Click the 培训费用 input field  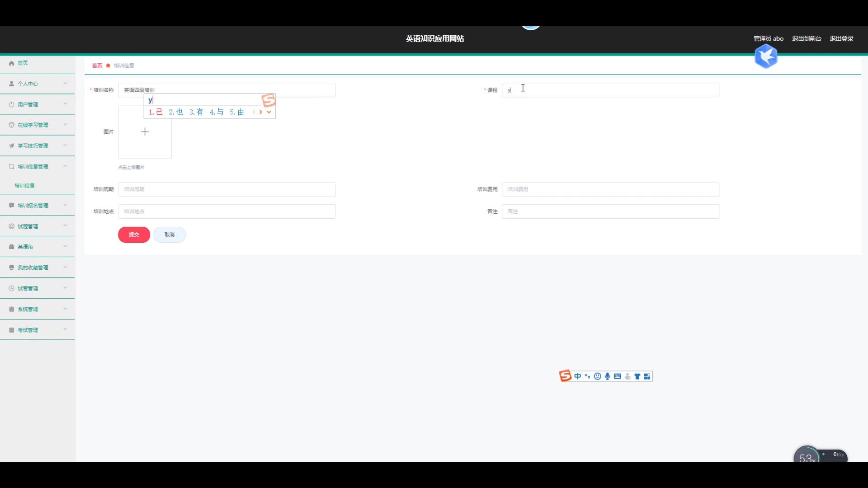(610, 189)
